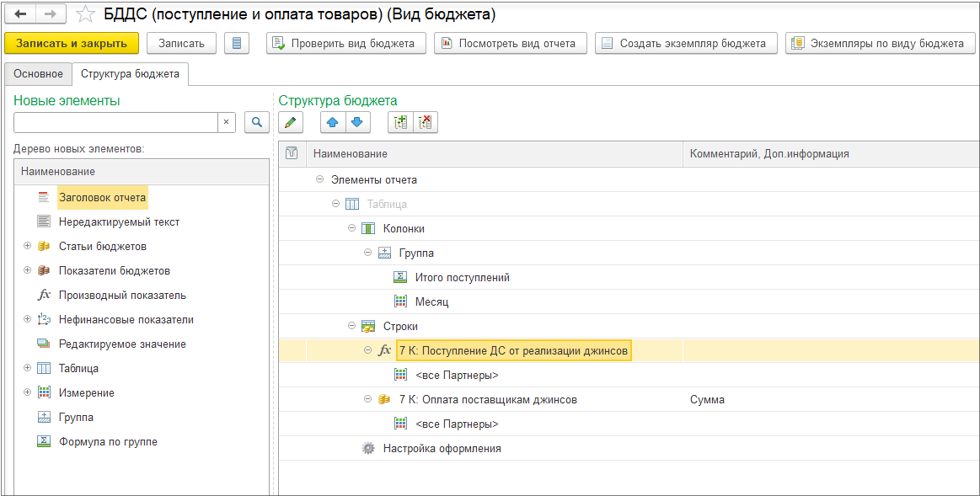Open the list icon button beside Записать
The width and height of the screenshot is (980, 496).
tap(237, 43)
